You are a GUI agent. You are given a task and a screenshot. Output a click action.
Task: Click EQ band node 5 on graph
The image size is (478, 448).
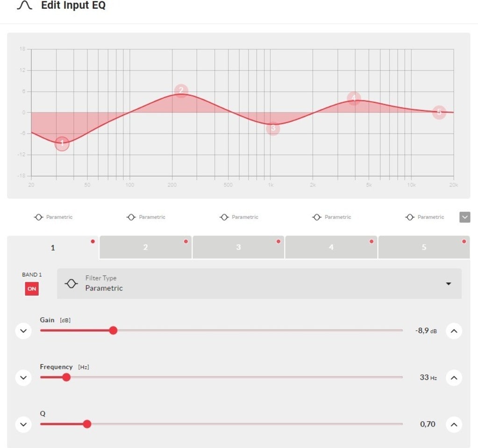(439, 112)
